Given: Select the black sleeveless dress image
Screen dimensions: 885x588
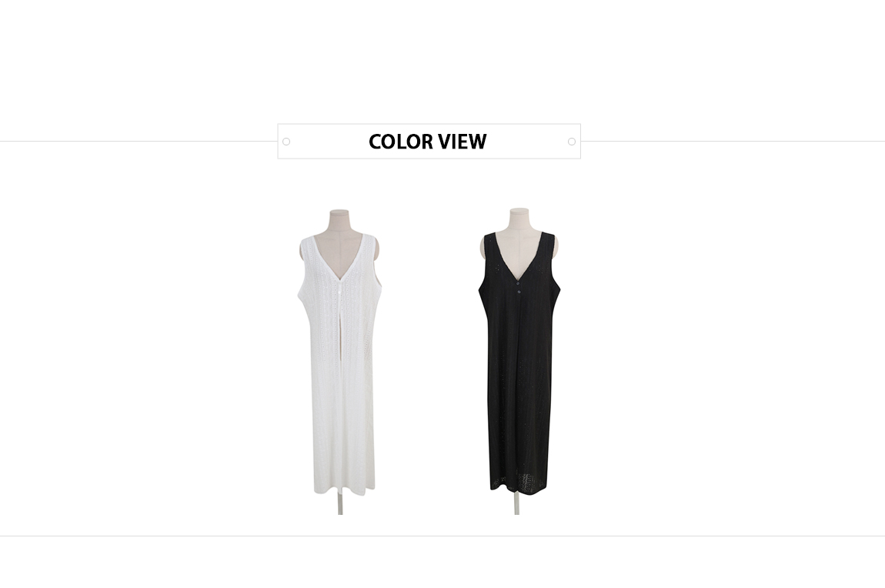Looking at the screenshot, I should coord(519,361).
